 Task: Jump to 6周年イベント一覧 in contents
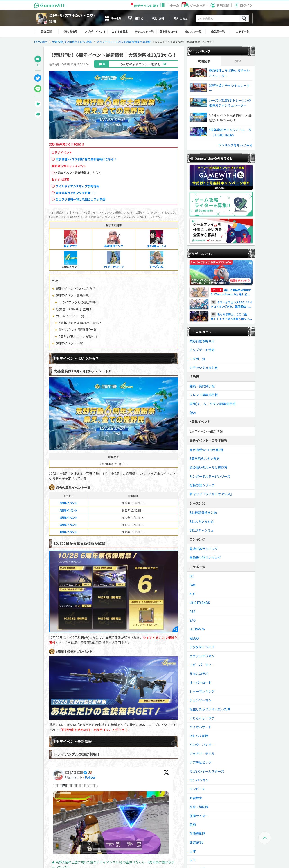(x=69, y=343)
